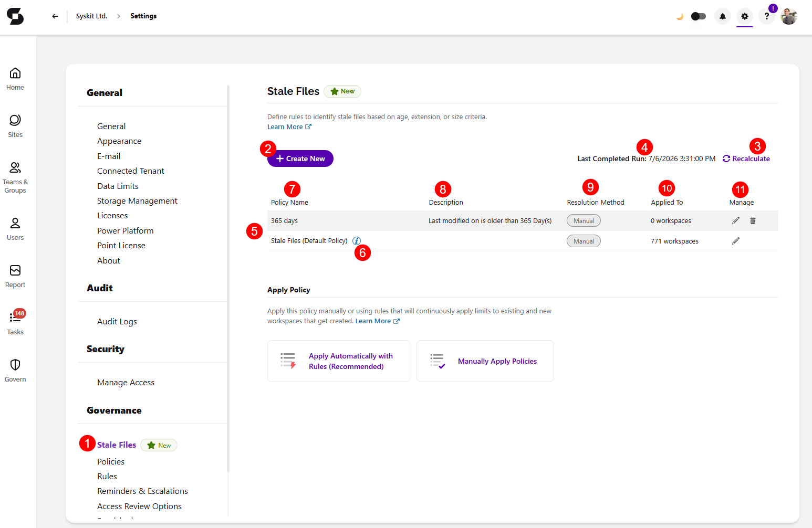812x528 pixels.
Task: Delete the 365 days policy with trash icon
Action: point(753,221)
